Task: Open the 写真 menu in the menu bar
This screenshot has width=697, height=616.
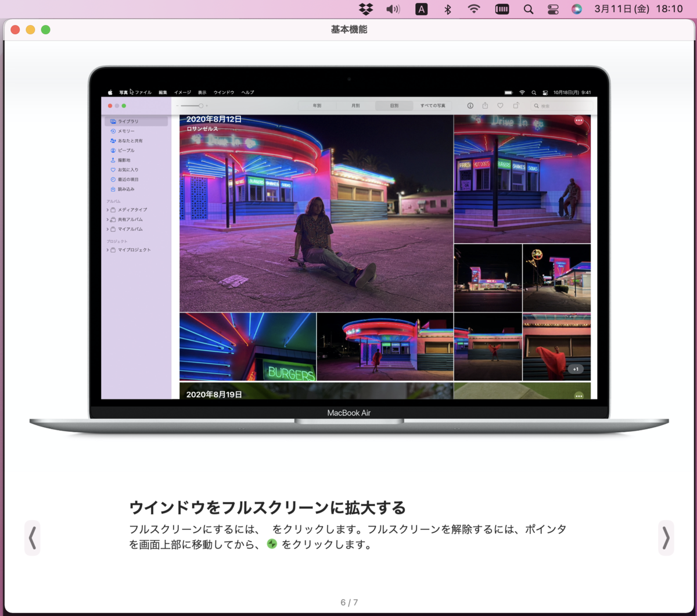Action: pos(123,92)
